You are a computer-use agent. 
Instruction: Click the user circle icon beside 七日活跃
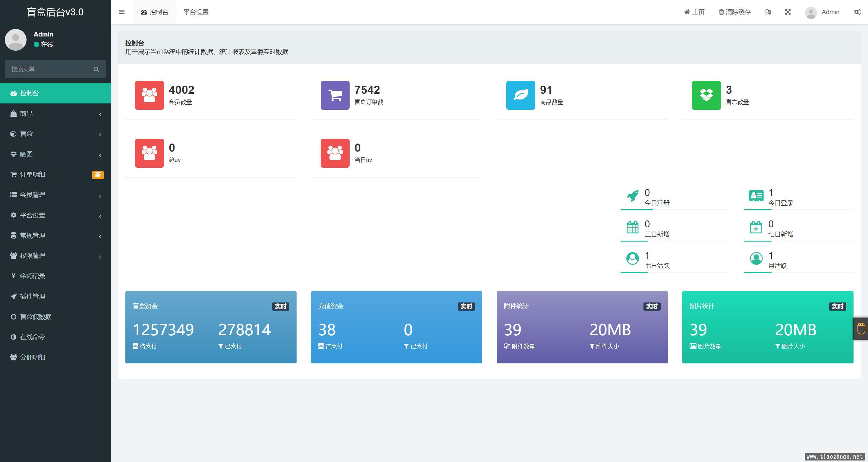point(633,258)
